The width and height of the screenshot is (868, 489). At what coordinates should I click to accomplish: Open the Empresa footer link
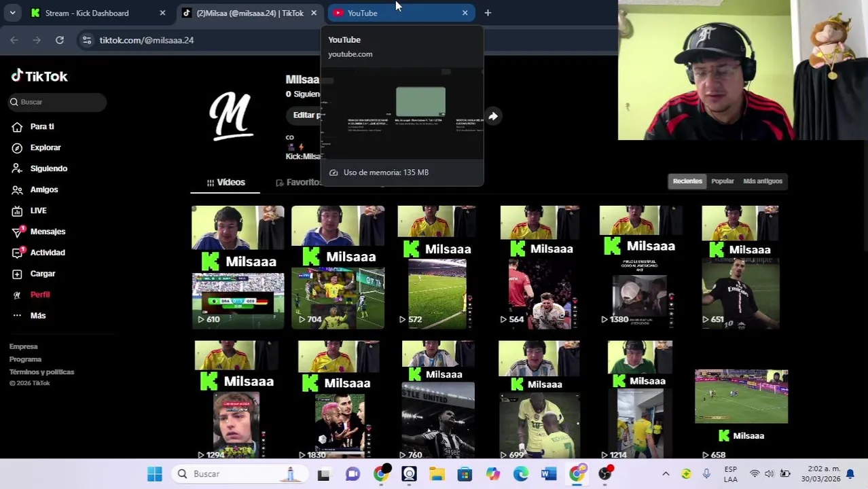[24, 346]
